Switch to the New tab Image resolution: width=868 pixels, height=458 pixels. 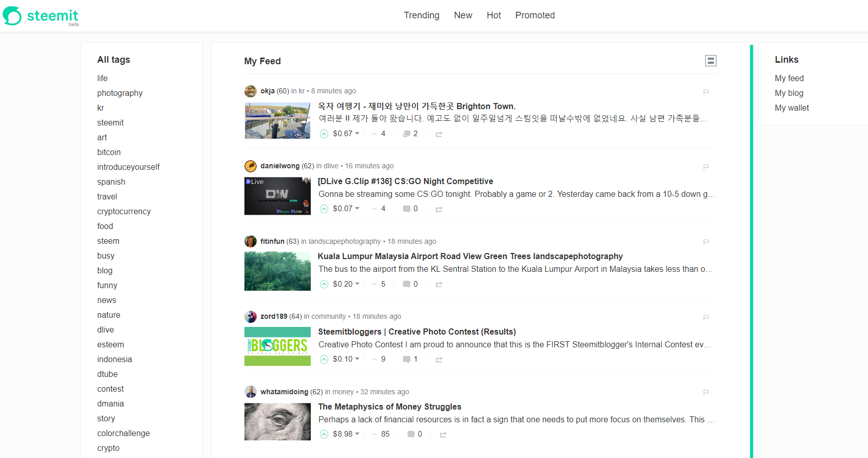pos(463,15)
